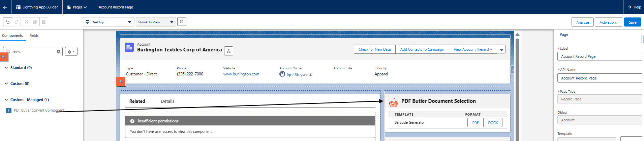644x141 pixels.
Task: Click the DOCX format button
Action: click(493, 123)
